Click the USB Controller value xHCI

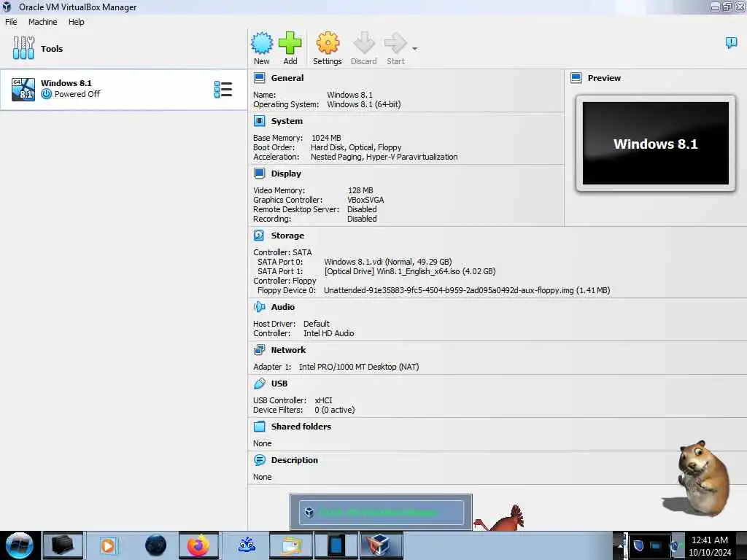(323, 400)
